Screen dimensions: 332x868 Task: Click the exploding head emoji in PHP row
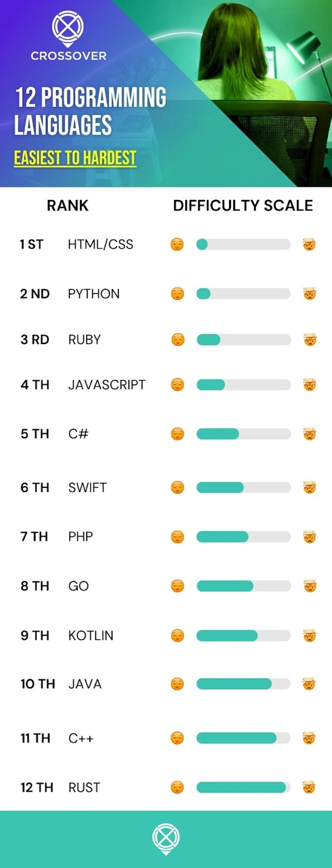(309, 537)
